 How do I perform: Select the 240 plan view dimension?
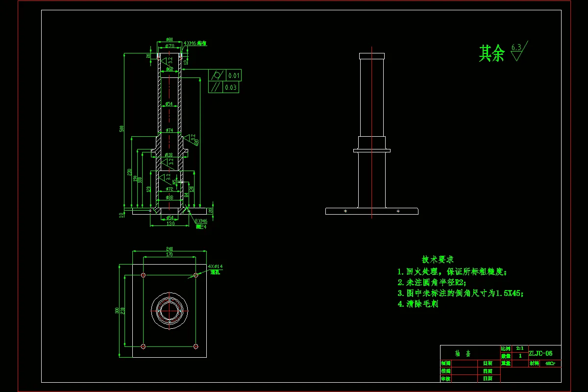tap(169, 249)
